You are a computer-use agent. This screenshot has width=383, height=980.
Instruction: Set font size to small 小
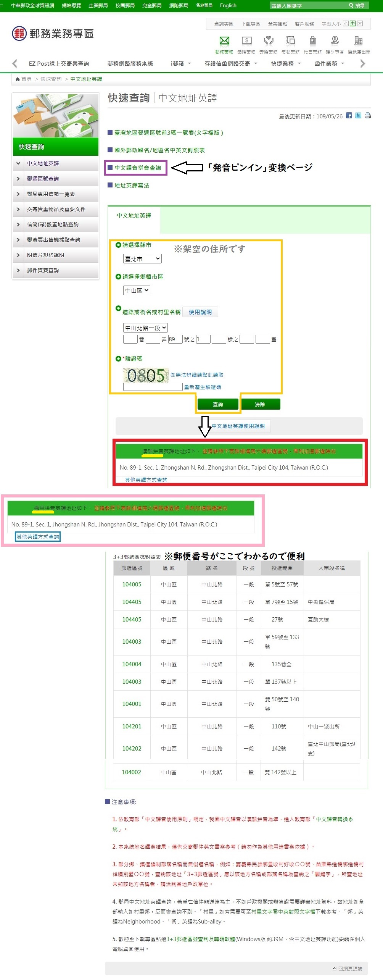346,24
